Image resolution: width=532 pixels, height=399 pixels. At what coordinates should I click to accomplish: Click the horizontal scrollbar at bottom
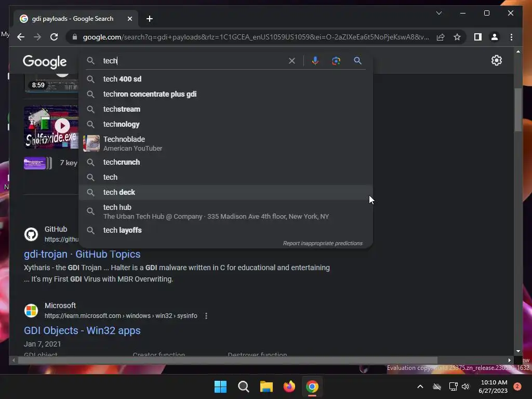pyautogui.click(x=228, y=361)
